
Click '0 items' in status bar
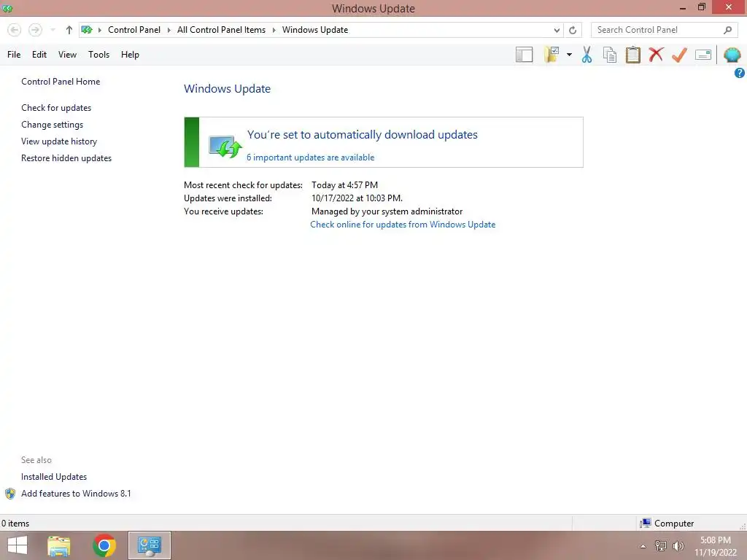tap(15, 524)
